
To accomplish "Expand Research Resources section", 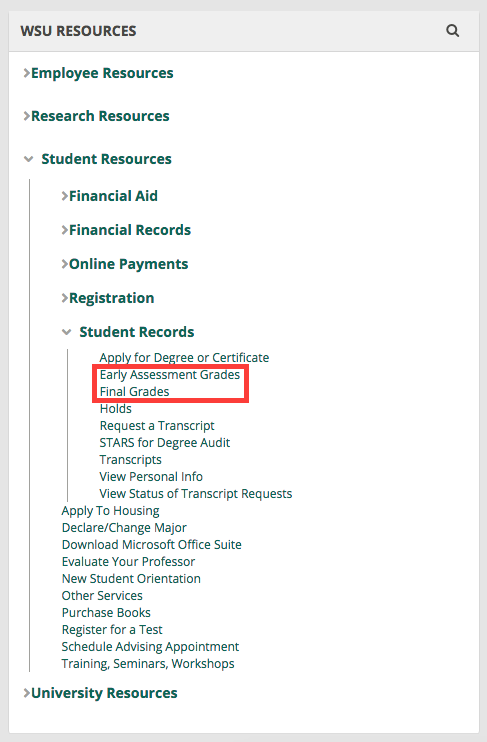I will (x=97, y=116).
